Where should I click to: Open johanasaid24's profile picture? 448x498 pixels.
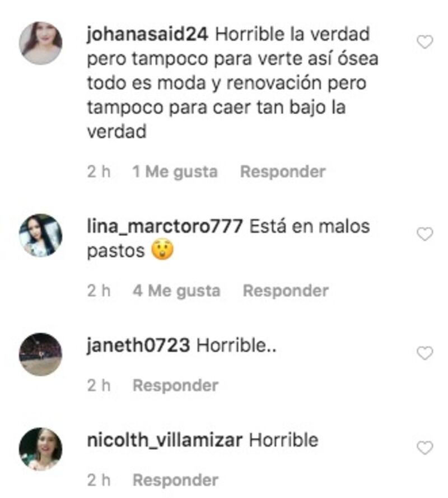click(x=40, y=43)
